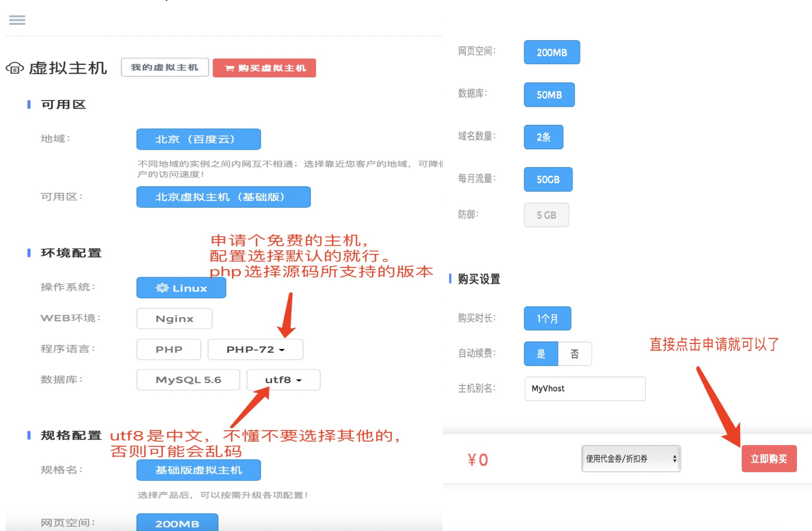Switch to 我的虚拟主机 view

click(165, 67)
